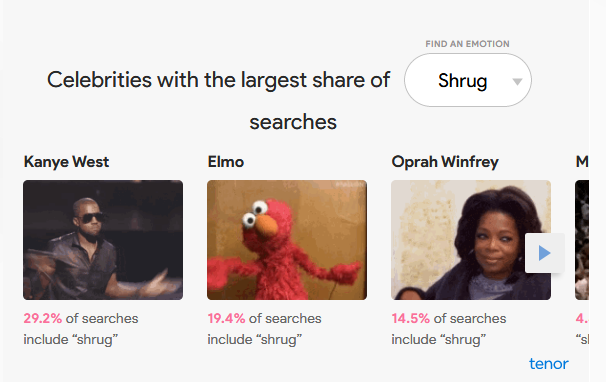The width and height of the screenshot is (606, 382).
Task: Click the Kanye West name heading
Action: click(x=66, y=162)
